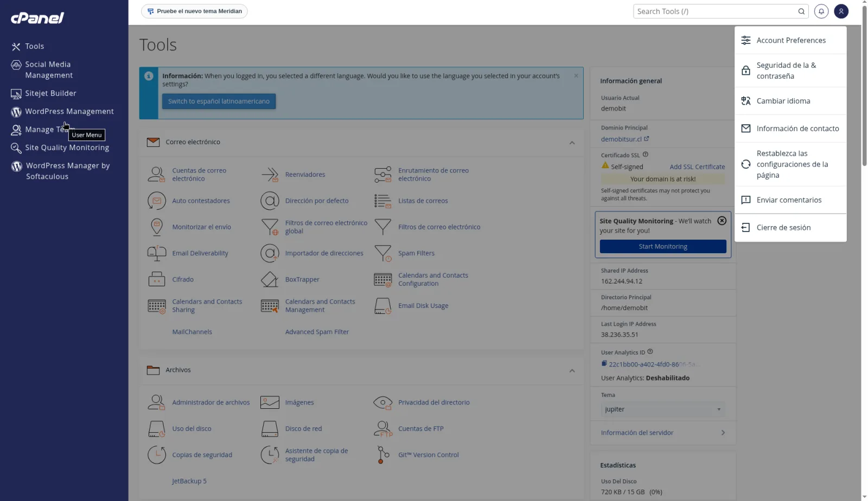Click the Sitejet Builder sidebar item
This screenshot has height=501, width=868.
[x=44, y=93]
